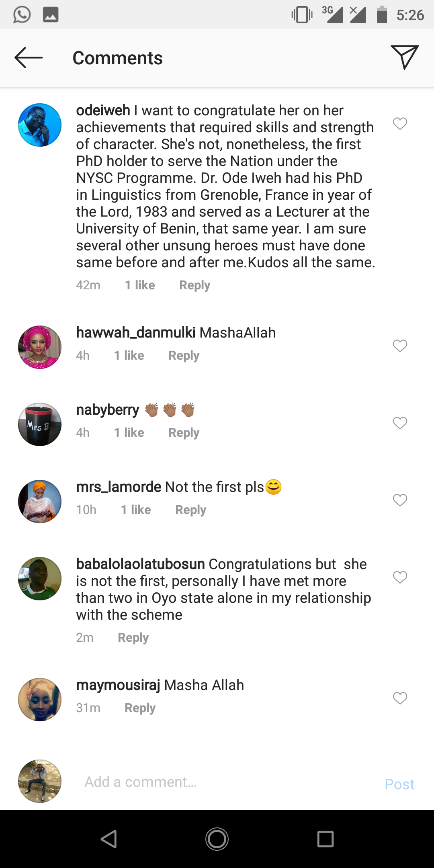Focus the 'Add a comment…' field

pyautogui.click(x=225, y=782)
